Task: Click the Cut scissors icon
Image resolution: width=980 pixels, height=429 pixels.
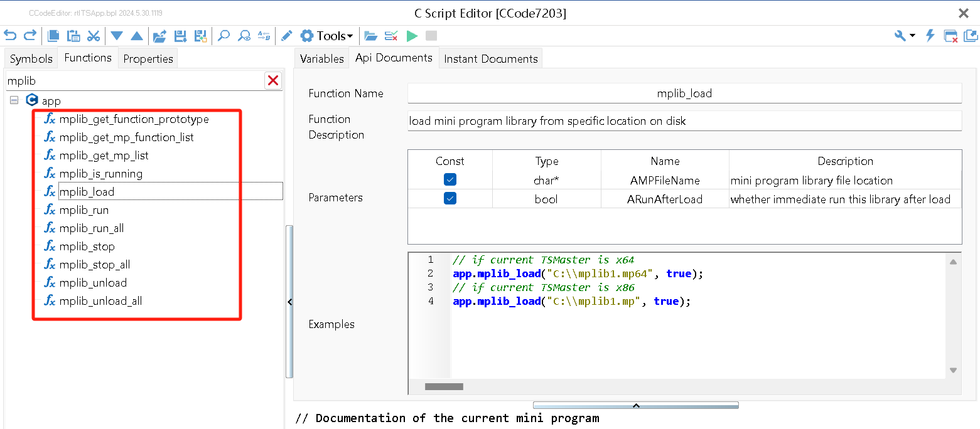Action: [x=94, y=36]
